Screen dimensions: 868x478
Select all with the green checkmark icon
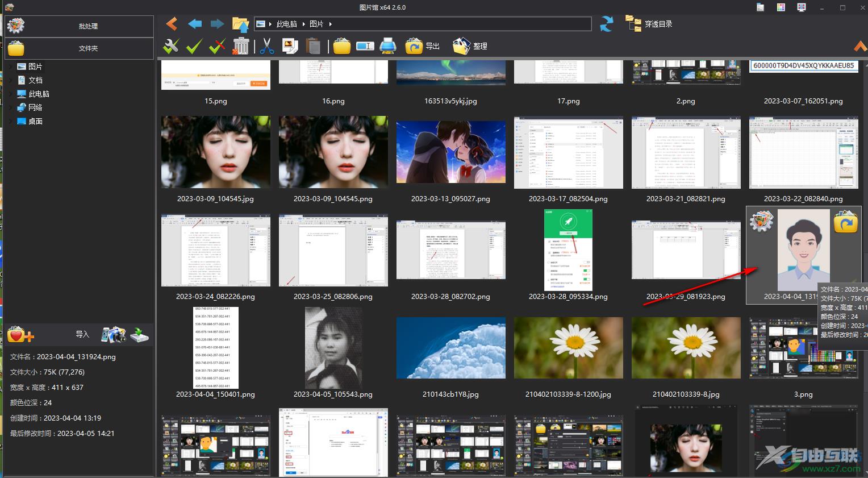(x=194, y=46)
